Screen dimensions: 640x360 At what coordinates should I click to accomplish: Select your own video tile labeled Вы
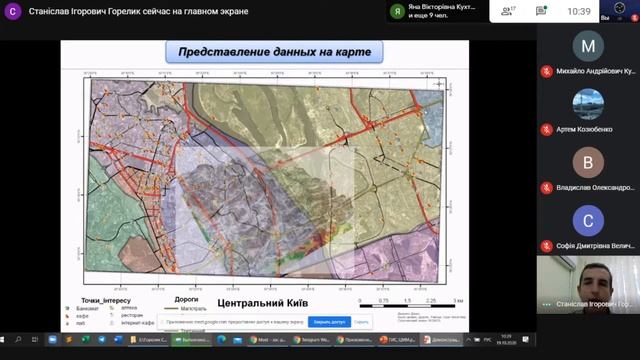coord(619,11)
